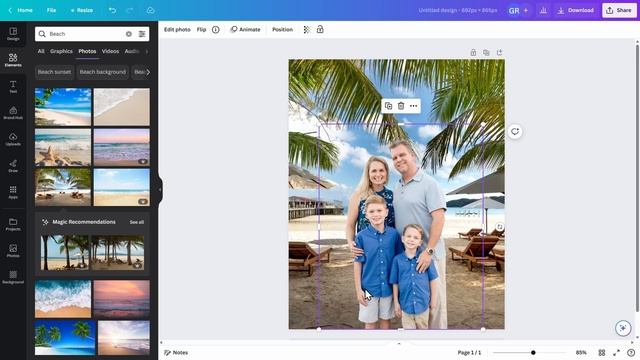Click the 85% zoom percentage

pyautogui.click(x=581, y=353)
